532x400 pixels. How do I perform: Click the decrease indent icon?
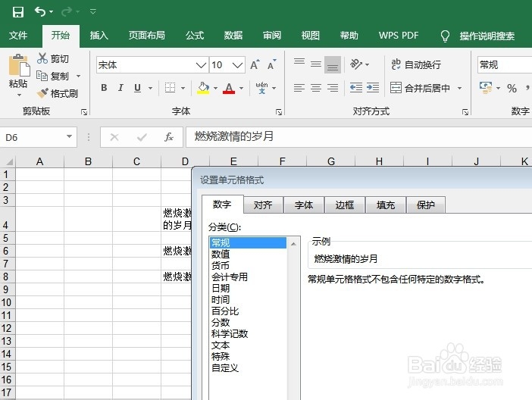356,88
